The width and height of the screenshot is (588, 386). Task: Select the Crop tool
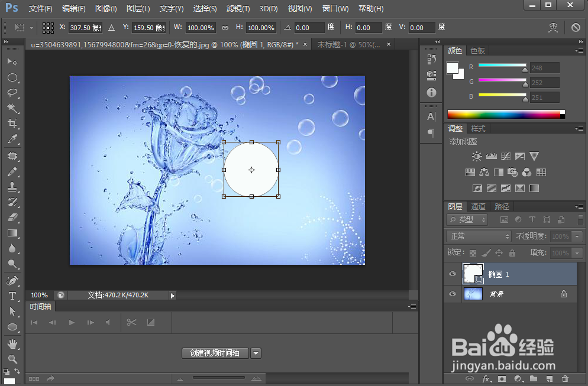12,124
